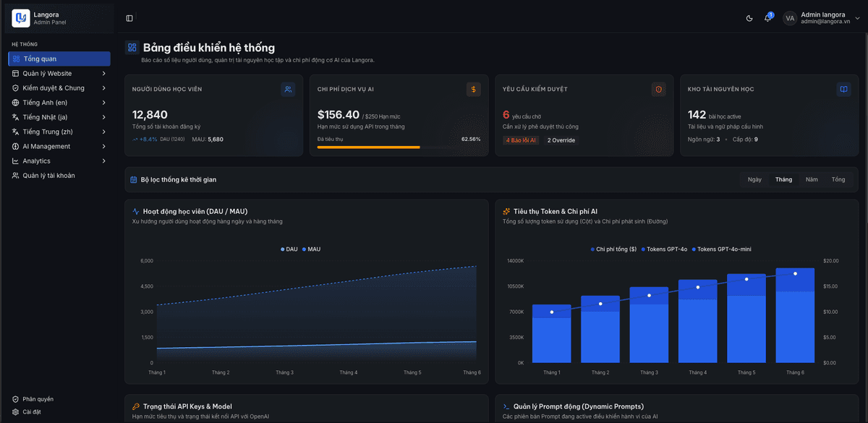Open Quản lý Website menu item
This screenshot has height=423, width=868.
59,73
